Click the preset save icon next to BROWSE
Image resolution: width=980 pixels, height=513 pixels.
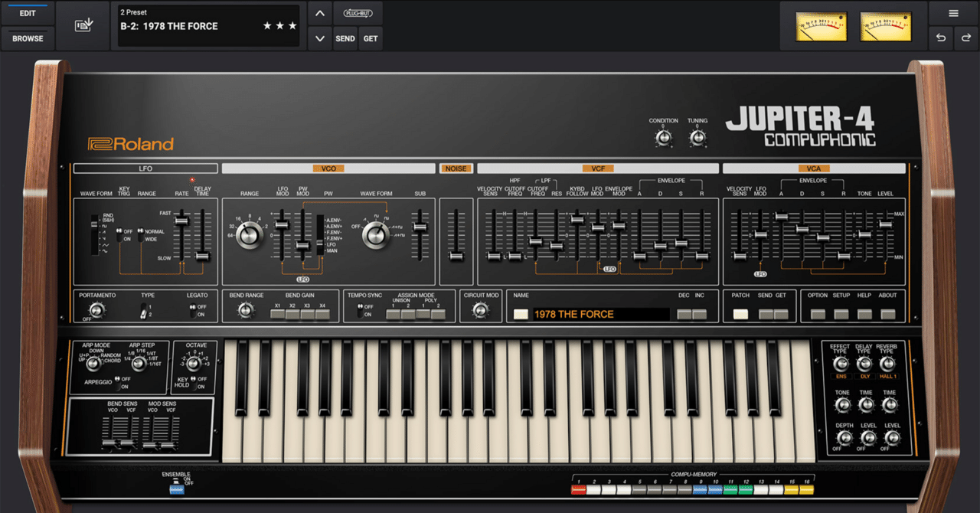[x=83, y=25]
